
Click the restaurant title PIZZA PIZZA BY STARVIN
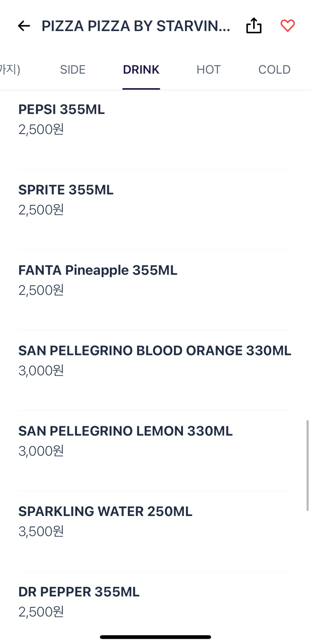(136, 26)
